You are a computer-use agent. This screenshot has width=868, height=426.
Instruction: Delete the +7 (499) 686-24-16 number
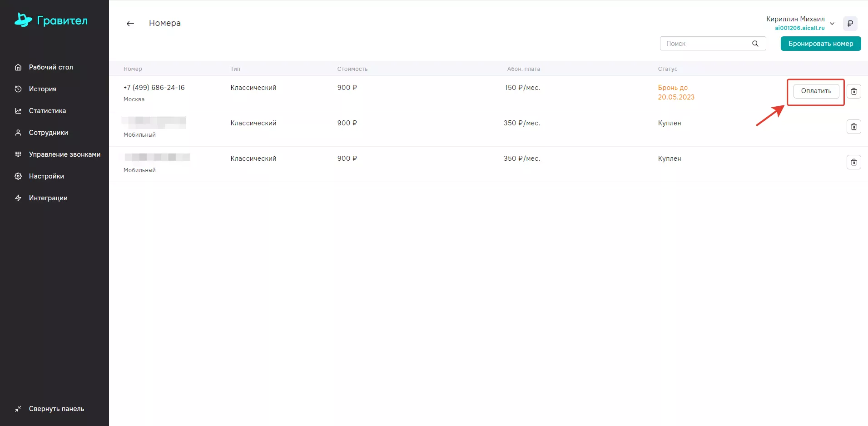853,91
